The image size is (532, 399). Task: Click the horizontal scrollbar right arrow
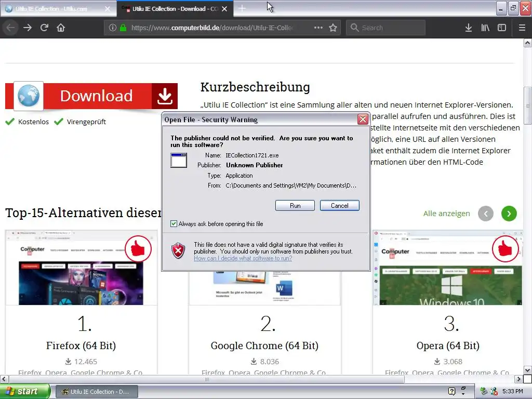pos(518,379)
